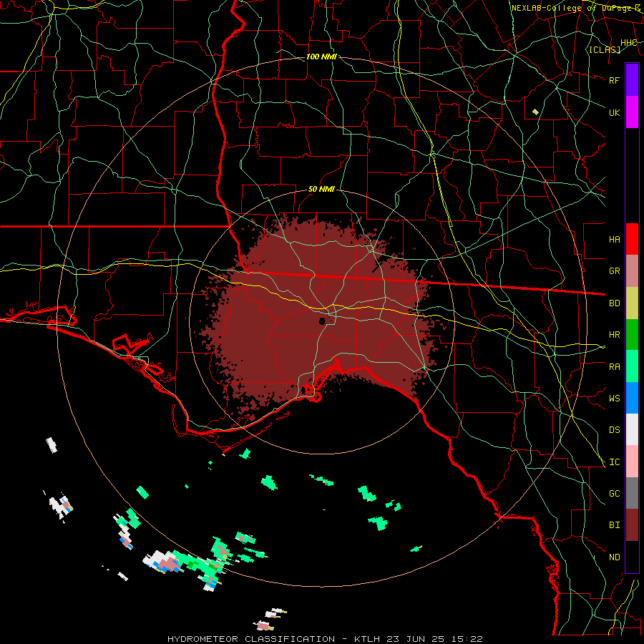Image resolution: width=644 pixels, height=644 pixels.
Task: Select the IC pink legend swatch
Action: click(x=632, y=462)
